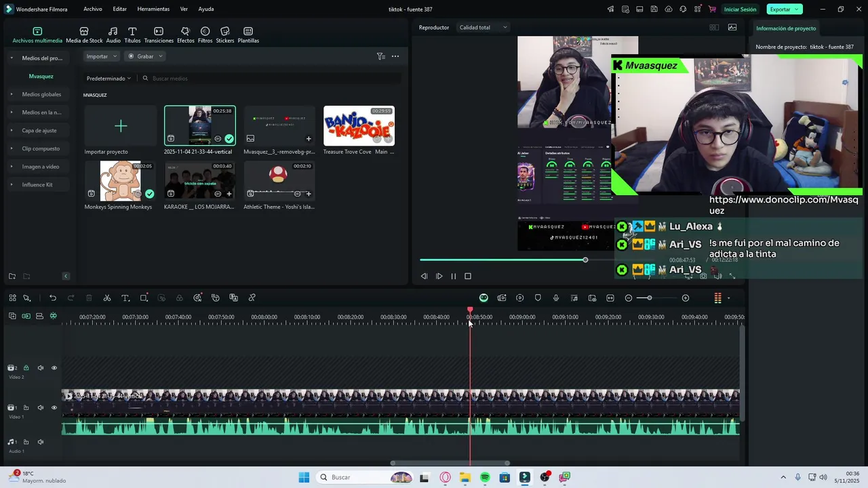Click the marker shield icon
Screen dimensions: 868x488
pyautogui.click(x=538, y=298)
